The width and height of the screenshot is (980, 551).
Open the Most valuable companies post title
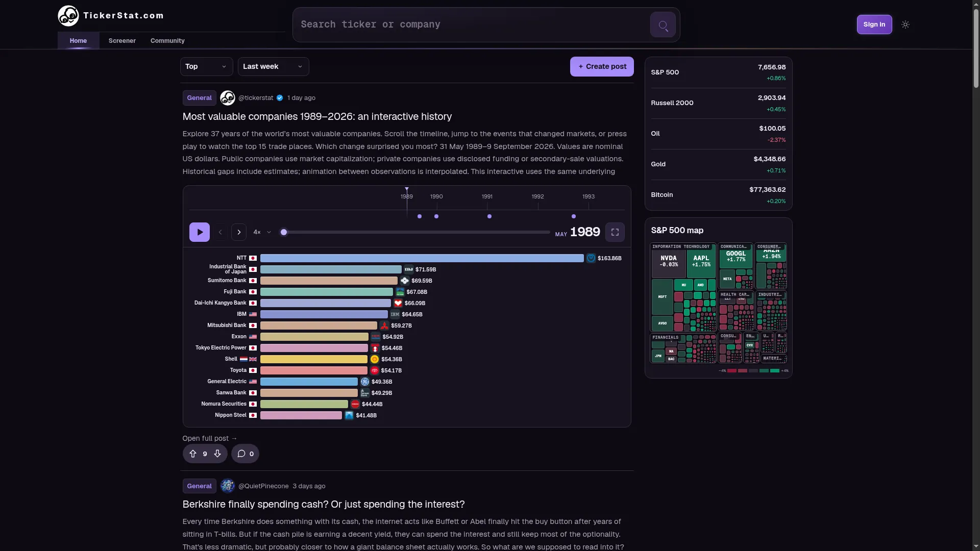317,117
